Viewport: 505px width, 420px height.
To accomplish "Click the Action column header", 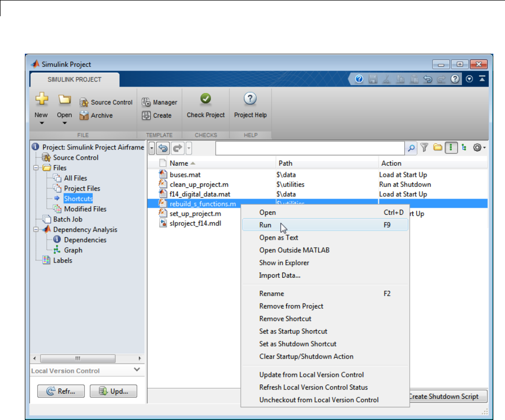I will click(x=433, y=163).
